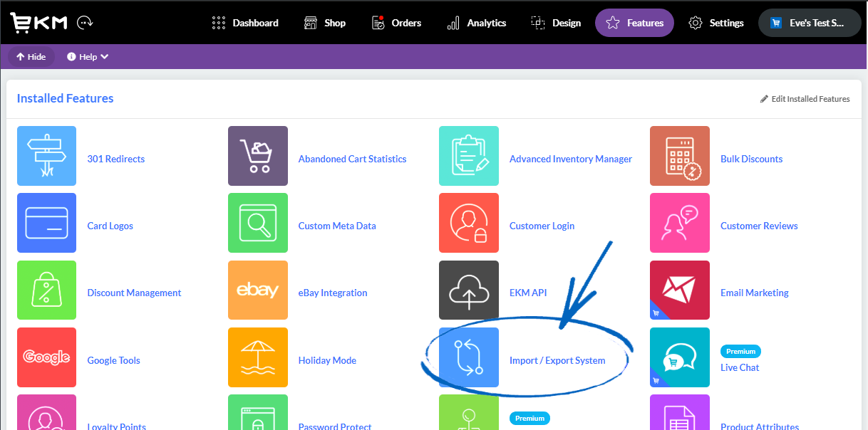Screen dimensions: 868x430
Task: Click the Live Chat speech bubble icon
Action: [x=679, y=357]
